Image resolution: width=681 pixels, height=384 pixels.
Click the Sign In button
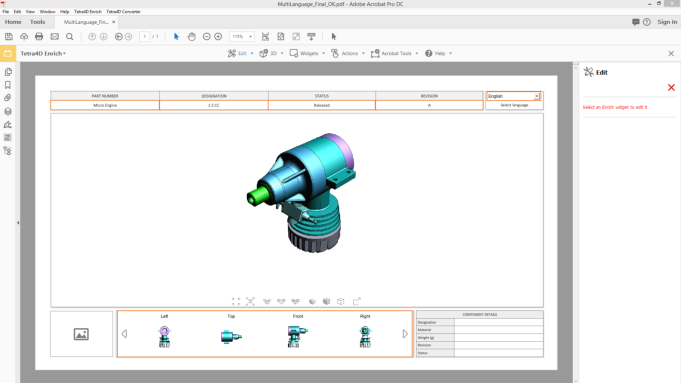tap(667, 22)
